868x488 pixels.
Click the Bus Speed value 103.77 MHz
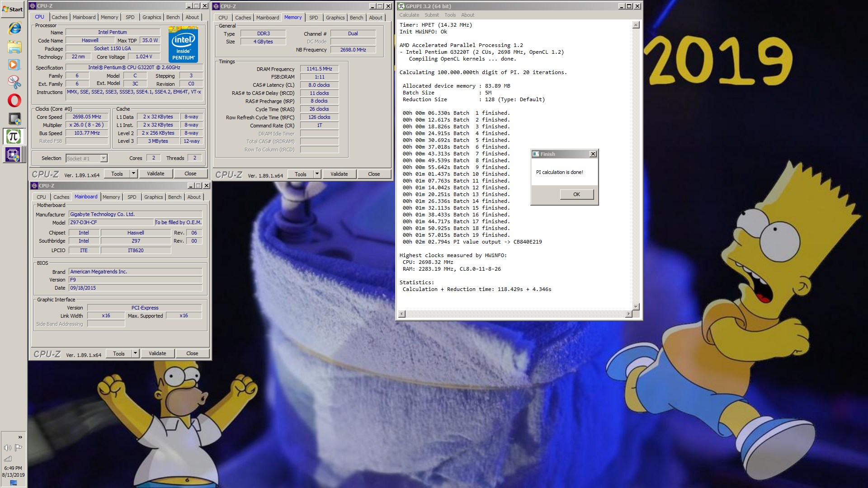[87, 133]
